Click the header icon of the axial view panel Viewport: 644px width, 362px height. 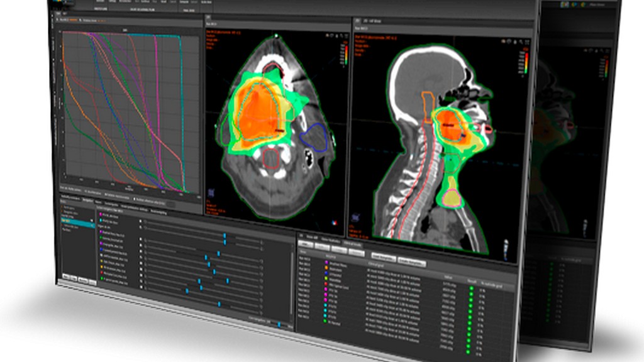point(208,17)
